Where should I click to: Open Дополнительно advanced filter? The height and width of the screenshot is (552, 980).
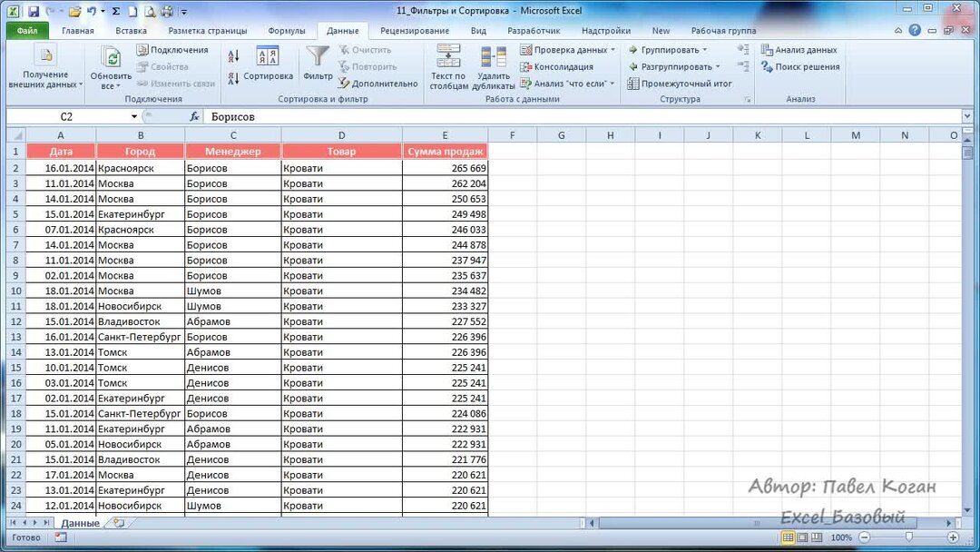click(x=378, y=84)
